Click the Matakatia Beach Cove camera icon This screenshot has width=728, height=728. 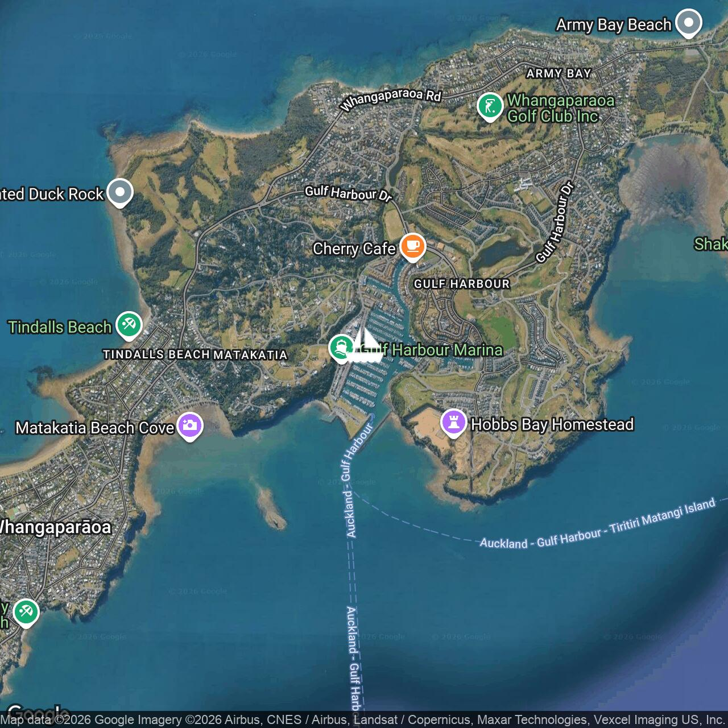coord(190,425)
